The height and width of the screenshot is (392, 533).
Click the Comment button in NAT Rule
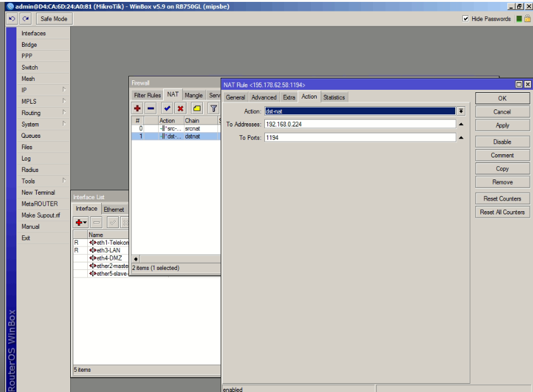click(502, 155)
